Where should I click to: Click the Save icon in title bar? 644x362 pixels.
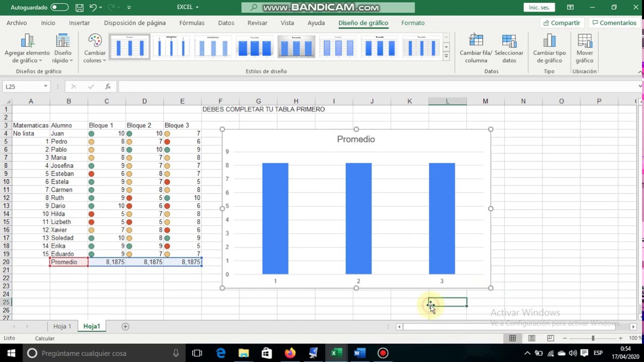(x=79, y=8)
